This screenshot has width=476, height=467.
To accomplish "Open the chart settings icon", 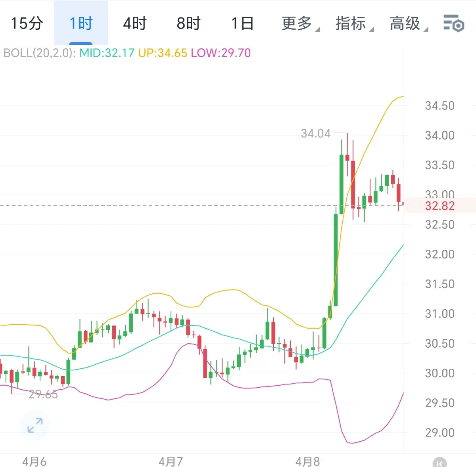I will click(454, 23).
